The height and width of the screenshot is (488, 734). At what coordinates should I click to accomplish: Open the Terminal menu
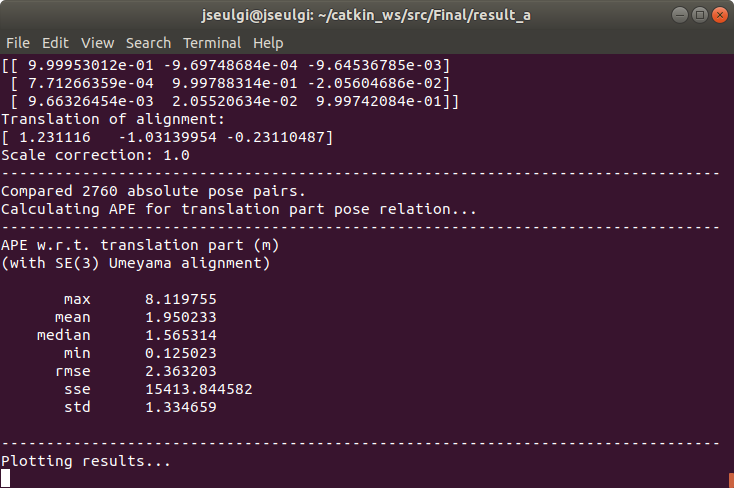212,43
